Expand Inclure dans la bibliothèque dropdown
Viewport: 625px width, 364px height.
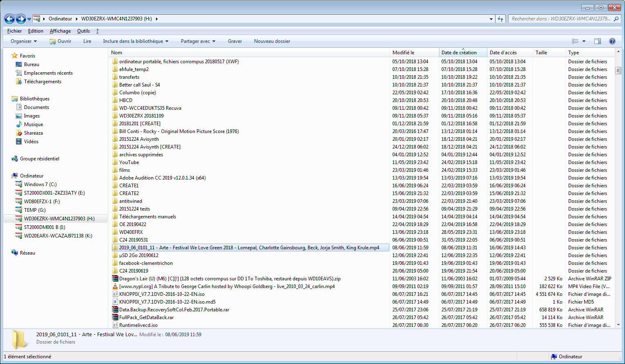tap(136, 41)
